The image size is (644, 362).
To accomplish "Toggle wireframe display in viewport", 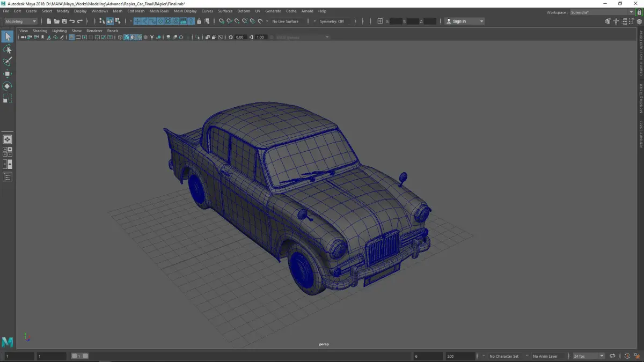I will click(120, 38).
